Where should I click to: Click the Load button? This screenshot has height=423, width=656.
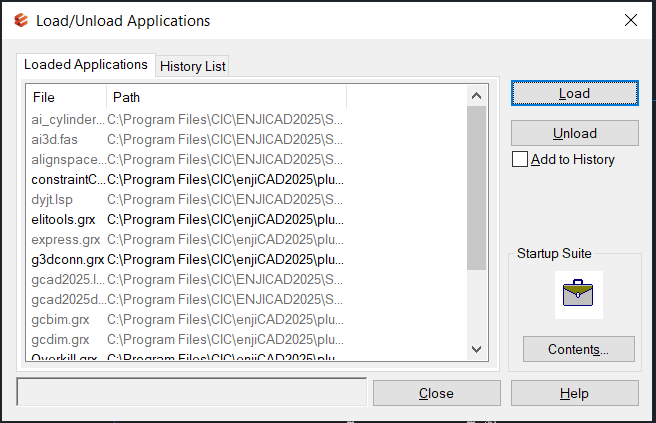(x=574, y=93)
